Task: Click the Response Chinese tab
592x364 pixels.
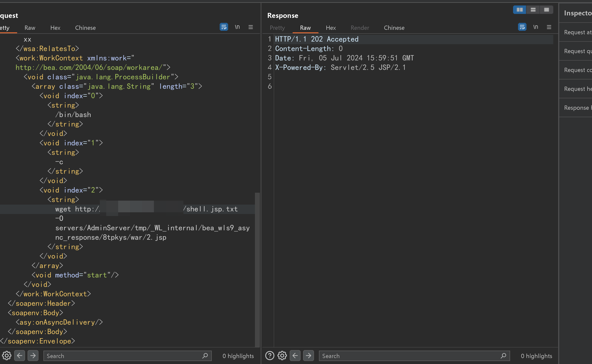Action: point(394,28)
